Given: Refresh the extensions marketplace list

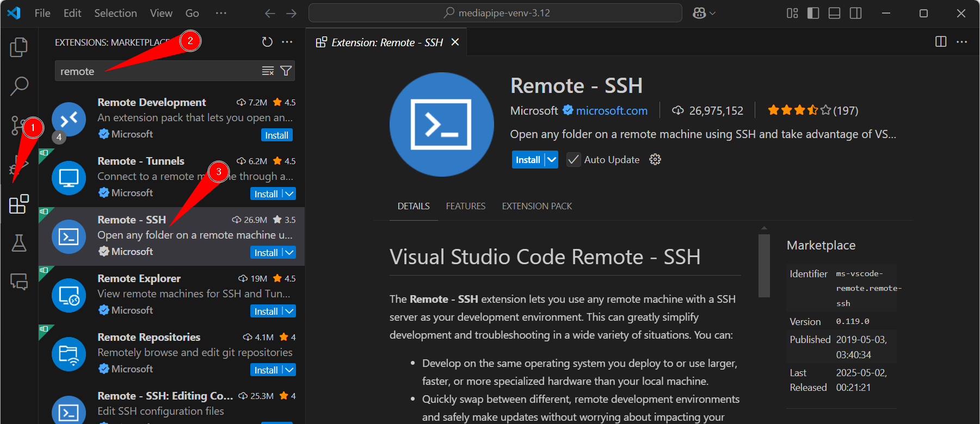Looking at the screenshot, I should tap(267, 42).
